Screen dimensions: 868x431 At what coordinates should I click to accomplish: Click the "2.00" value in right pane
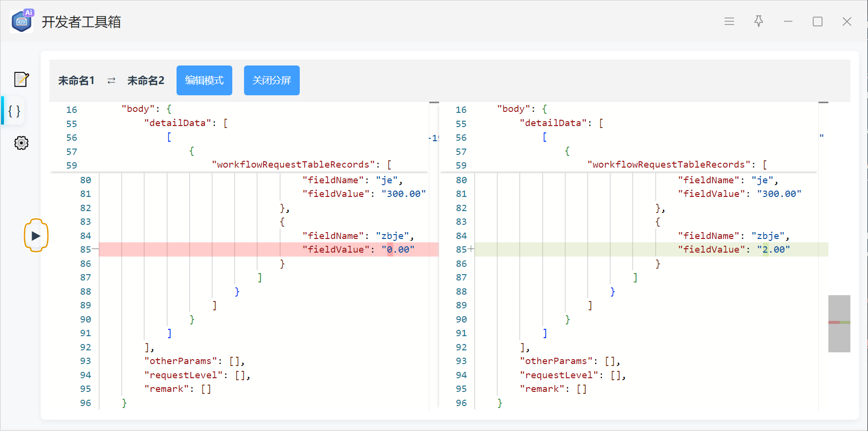click(x=773, y=250)
